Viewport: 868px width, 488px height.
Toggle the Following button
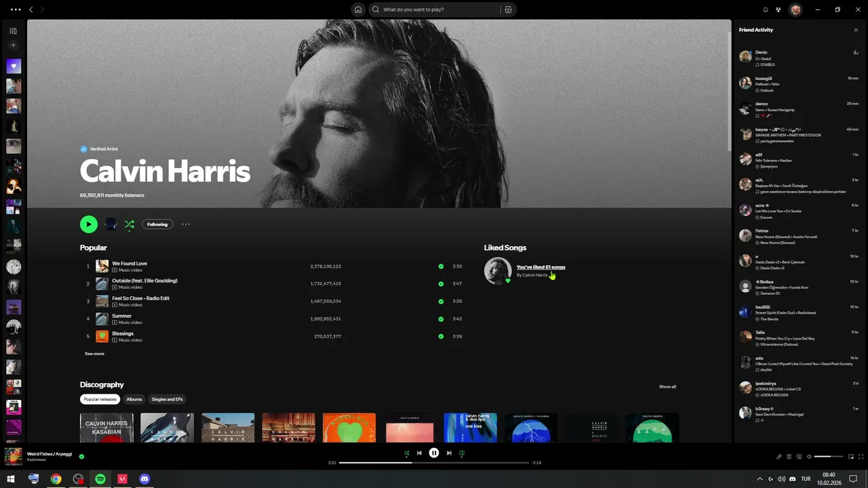157,224
